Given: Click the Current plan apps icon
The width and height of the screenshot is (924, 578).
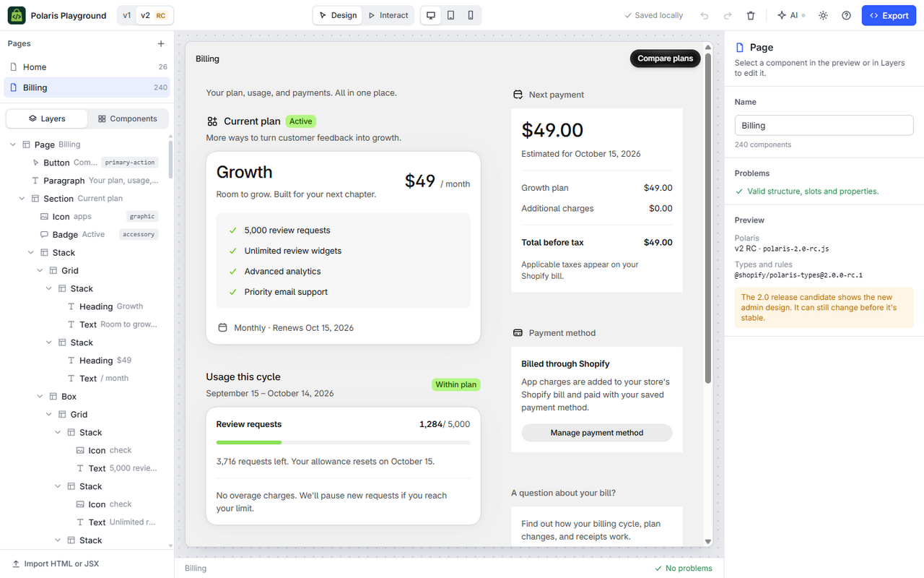Looking at the screenshot, I should [212, 121].
